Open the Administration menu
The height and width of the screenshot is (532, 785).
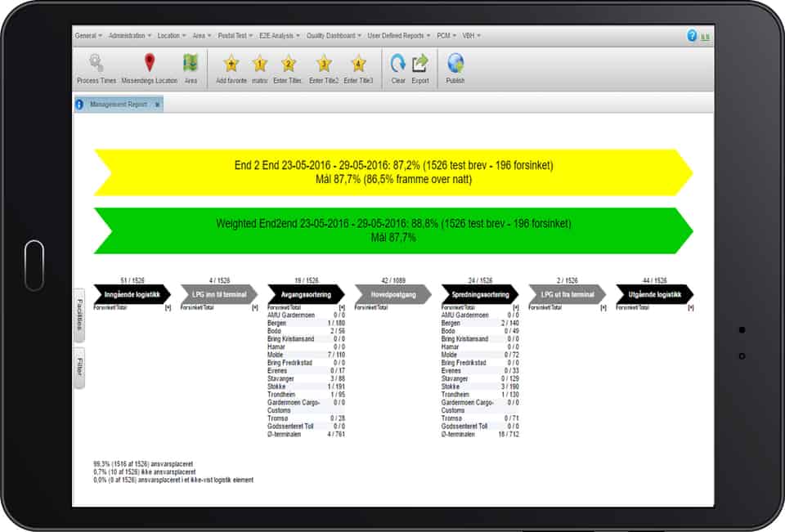coord(130,35)
